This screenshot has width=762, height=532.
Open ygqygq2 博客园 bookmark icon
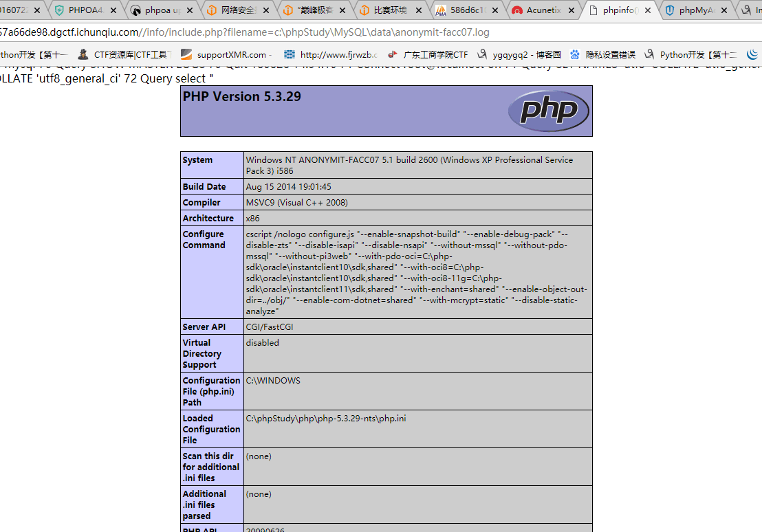click(482, 54)
